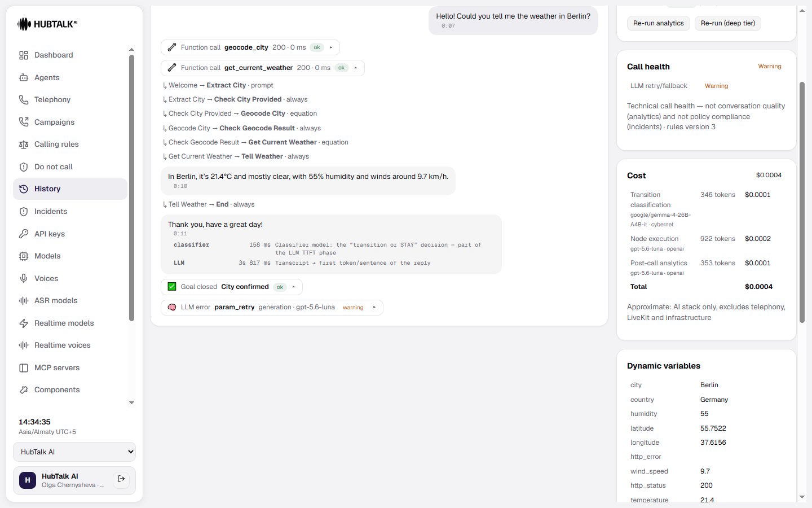This screenshot has width=812, height=508.
Task: Click the city value Berlin
Action: coord(709,385)
